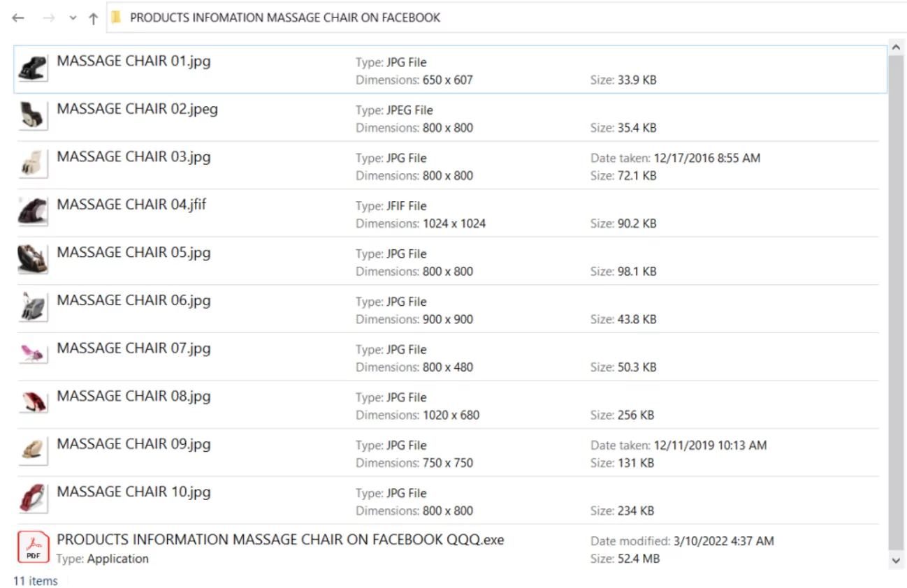The image size is (907, 588).
Task: Click the MASSAGE CHAIR 09.jpg file name
Action: pos(133,445)
